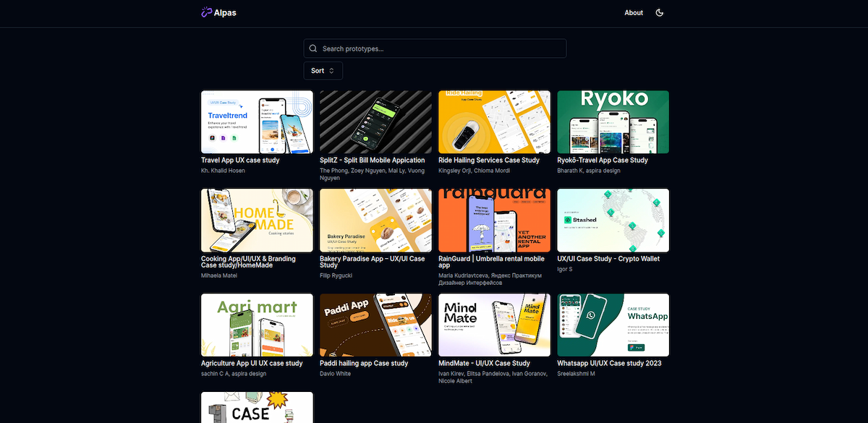Open WhatsApp case study thumbnail

(613, 325)
